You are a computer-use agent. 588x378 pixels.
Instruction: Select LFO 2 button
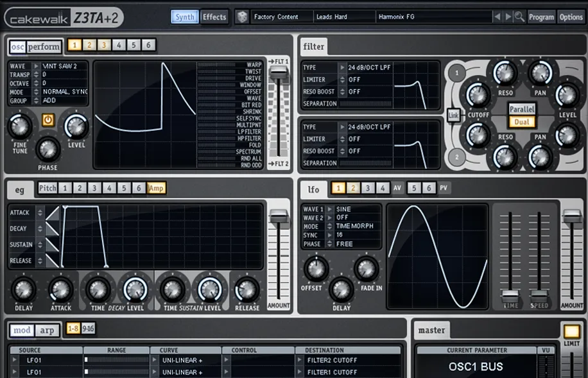(353, 188)
